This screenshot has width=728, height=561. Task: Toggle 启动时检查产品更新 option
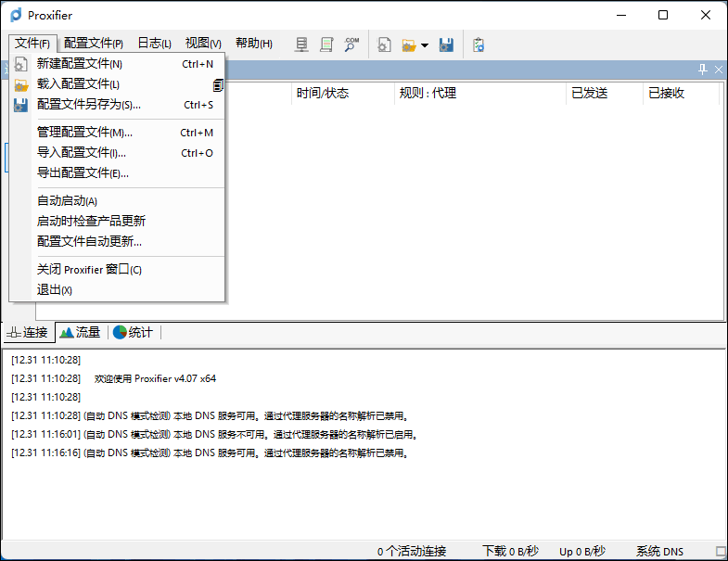click(91, 222)
